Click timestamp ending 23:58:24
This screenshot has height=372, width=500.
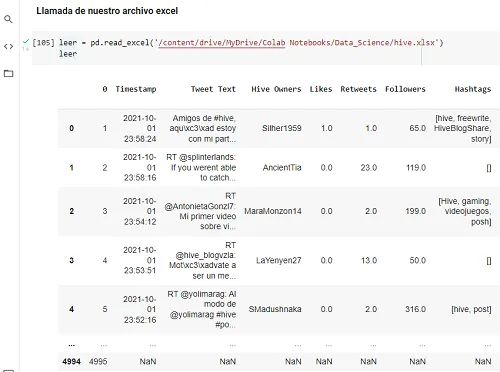[140, 128]
